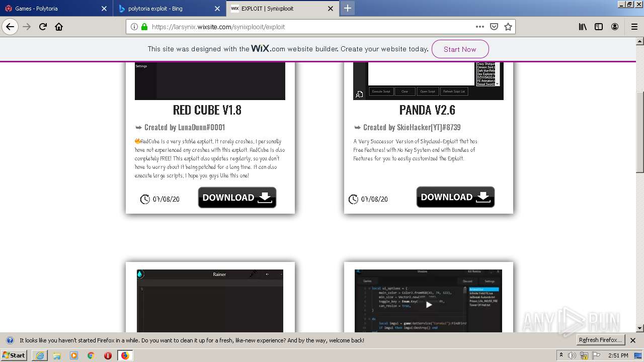Download PANDA V2.6
Image resolution: width=644 pixels, height=362 pixels.
[x=455, y=197]
